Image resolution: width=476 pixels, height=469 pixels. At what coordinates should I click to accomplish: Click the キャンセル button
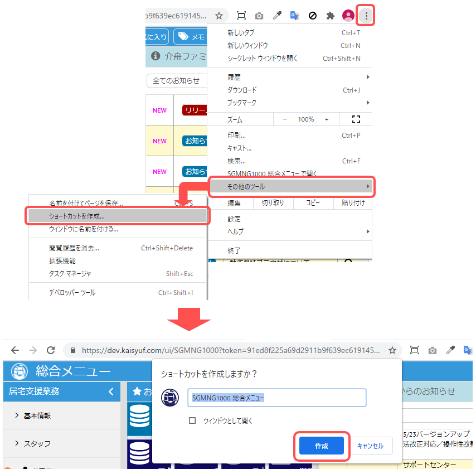point(370,446)
